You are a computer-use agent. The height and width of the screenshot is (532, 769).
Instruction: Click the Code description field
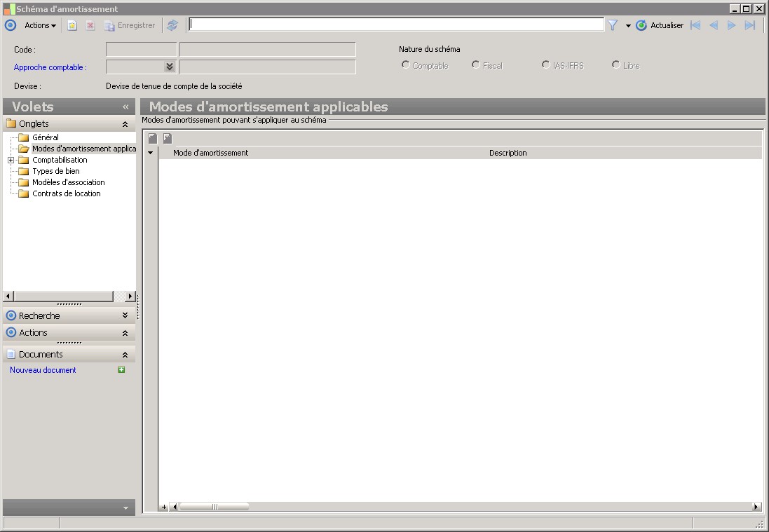pos(268,50)
